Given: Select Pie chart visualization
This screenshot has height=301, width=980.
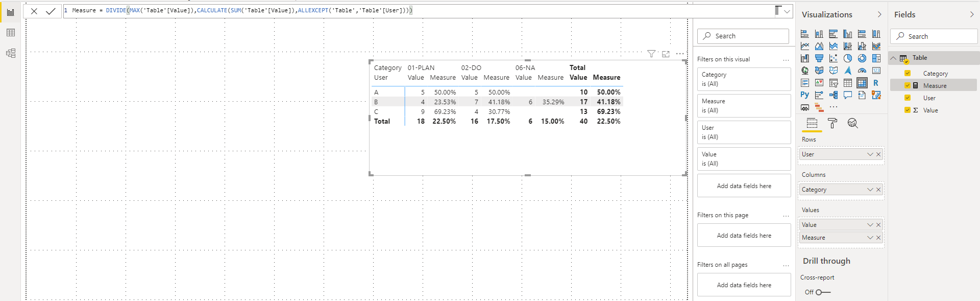Looking at the screenshot, I should 848,58.
